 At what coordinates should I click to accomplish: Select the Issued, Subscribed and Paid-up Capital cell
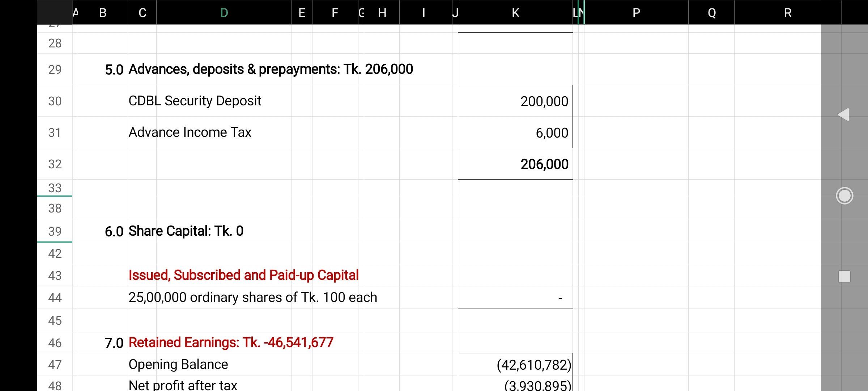click(x=243, y=275)
